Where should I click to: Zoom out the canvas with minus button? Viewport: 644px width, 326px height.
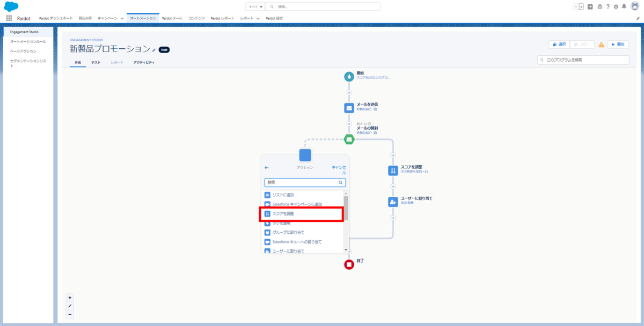70,315
